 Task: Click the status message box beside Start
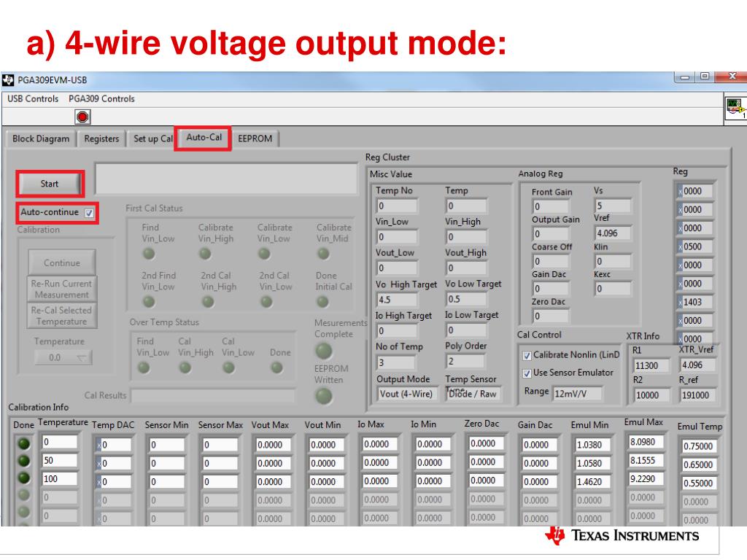point(226,179)
